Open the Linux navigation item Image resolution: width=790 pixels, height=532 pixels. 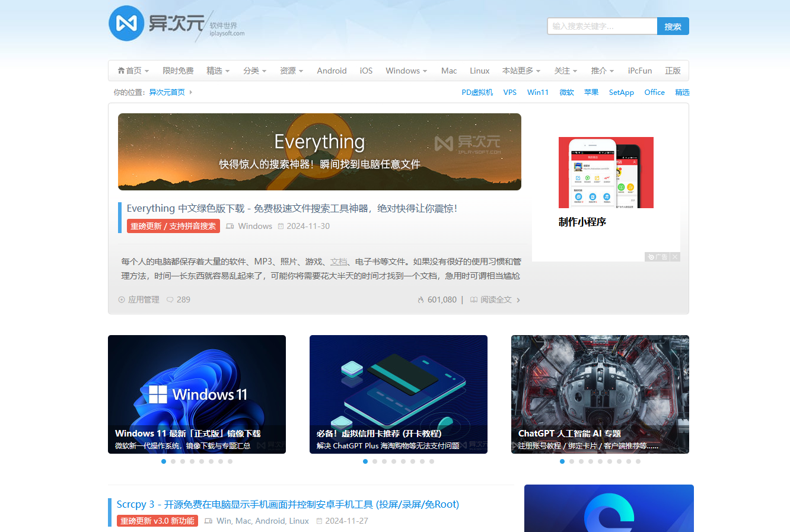[479, 71]
